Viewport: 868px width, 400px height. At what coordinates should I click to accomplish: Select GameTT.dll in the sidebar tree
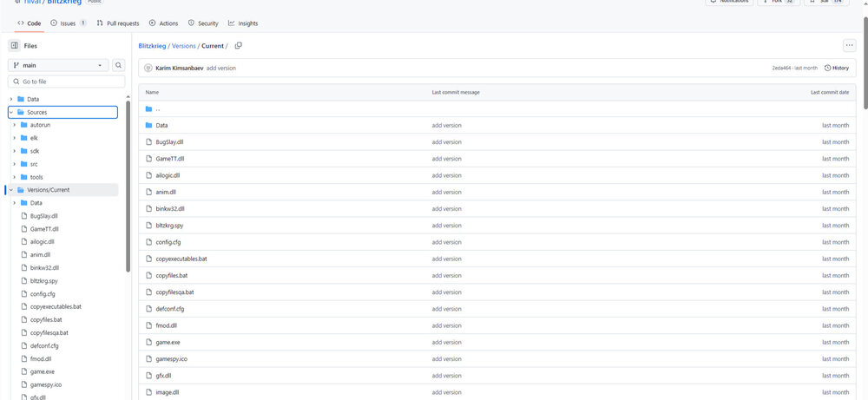pos(44,228)
